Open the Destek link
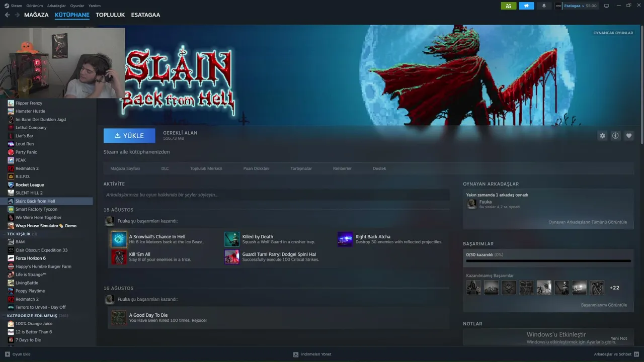The image size is (644, 362). [x=379, y=168]
